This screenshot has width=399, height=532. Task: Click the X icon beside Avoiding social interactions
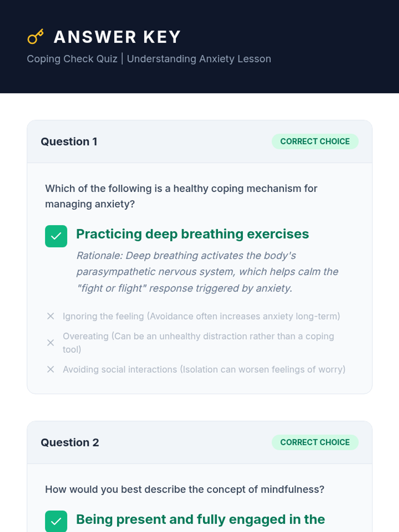tap(51, 369)
